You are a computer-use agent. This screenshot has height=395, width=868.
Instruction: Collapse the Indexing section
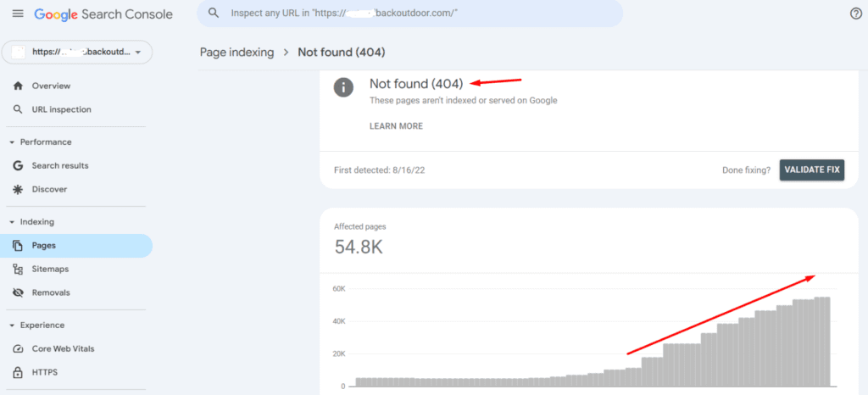[11, 221]
